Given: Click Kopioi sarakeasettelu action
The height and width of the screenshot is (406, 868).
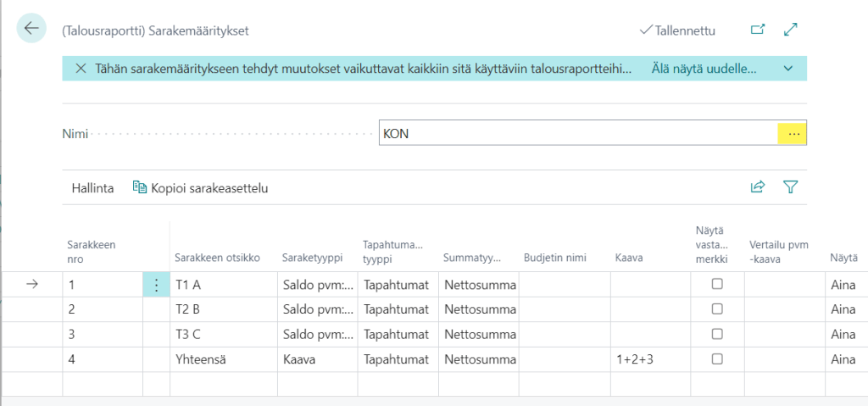Looking at the screenshot, I should click(200, 188).
